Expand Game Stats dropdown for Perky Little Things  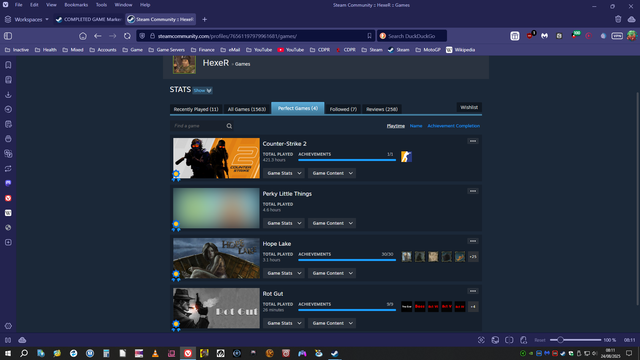(x=284, y=223)
